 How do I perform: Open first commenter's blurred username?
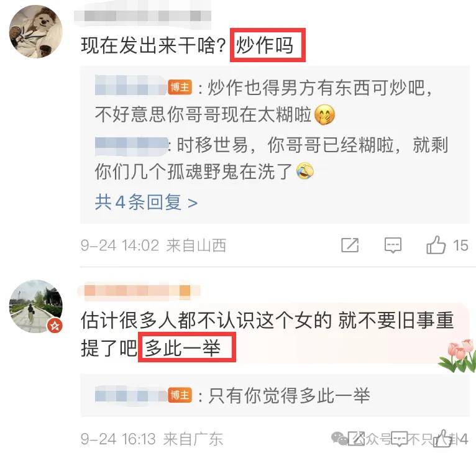(x=143, y=16)
